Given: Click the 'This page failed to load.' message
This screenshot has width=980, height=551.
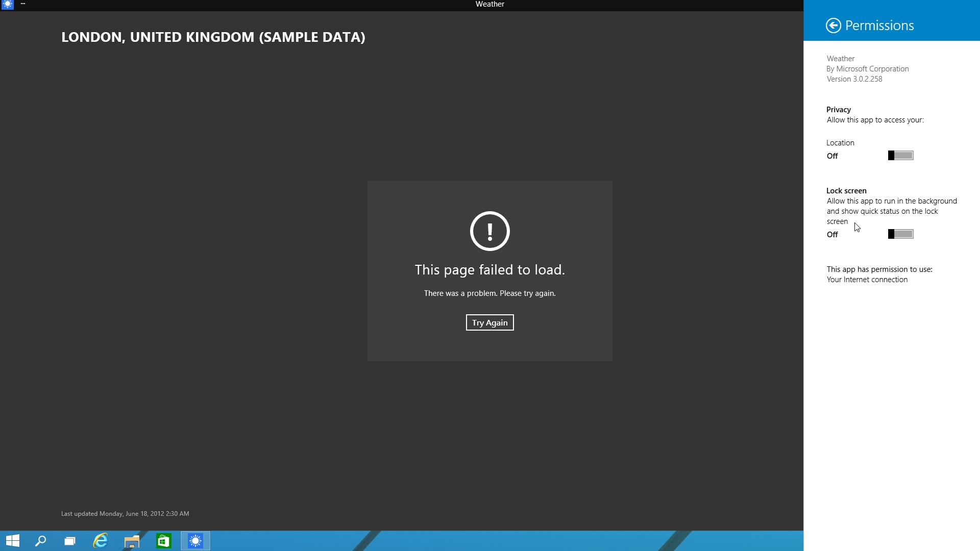Looking at the screenshot, I should coord(489,270).
